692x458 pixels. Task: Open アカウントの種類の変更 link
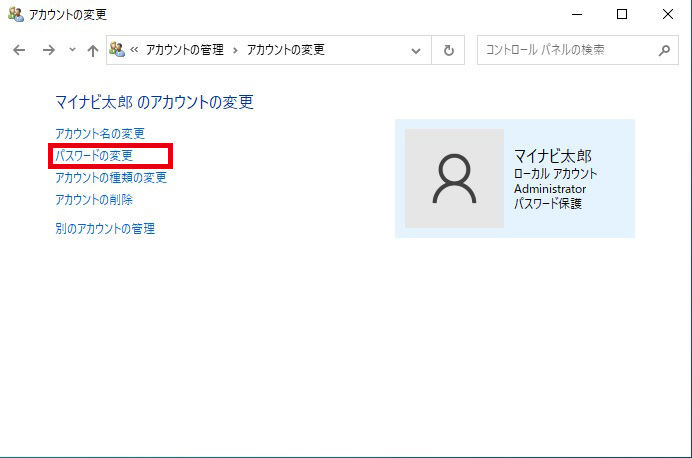point(111,177)
